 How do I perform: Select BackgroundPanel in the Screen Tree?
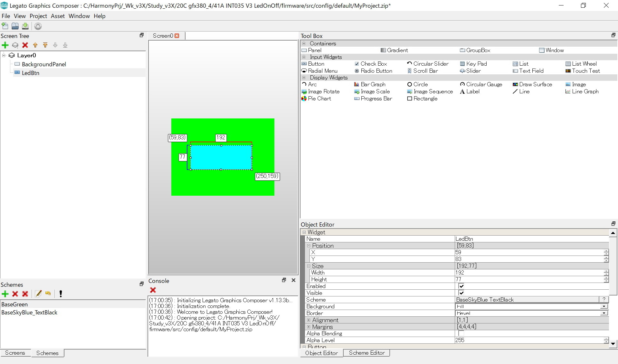[x=44, y=64]
